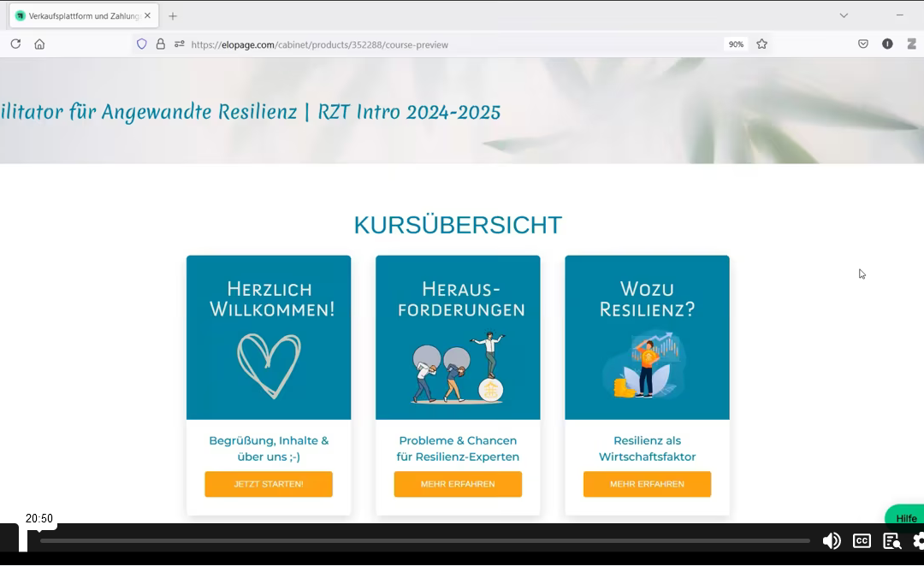
Task: Click the JETZT STARTEN! button
Action: coord(269,484)
